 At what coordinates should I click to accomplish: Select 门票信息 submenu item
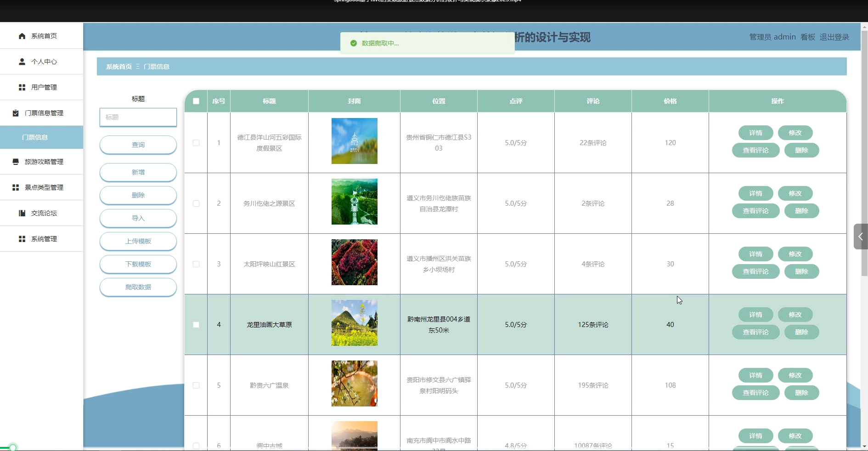41,137
